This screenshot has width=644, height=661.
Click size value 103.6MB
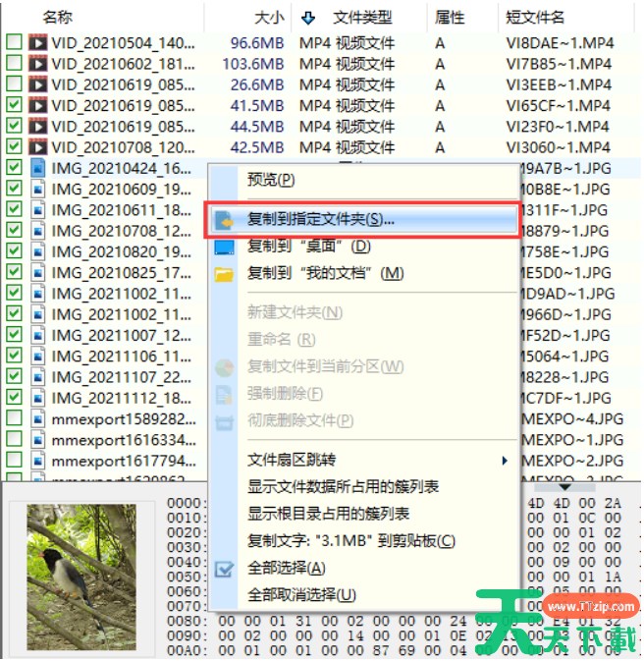pos(253,64)
